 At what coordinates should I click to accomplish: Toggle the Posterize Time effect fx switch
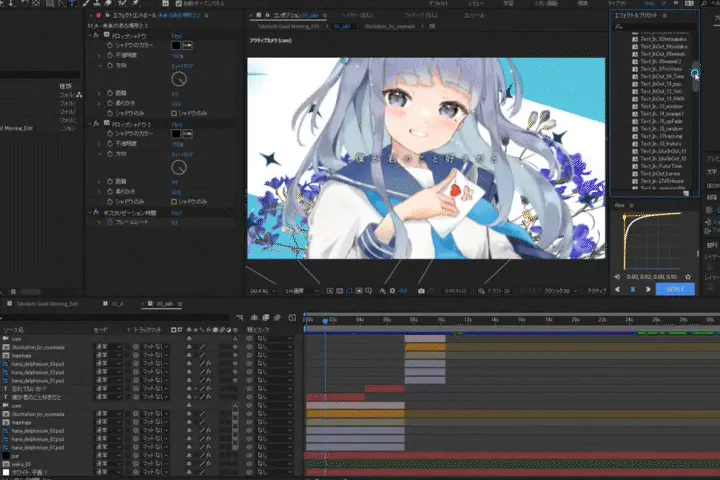tap(96, 213)
